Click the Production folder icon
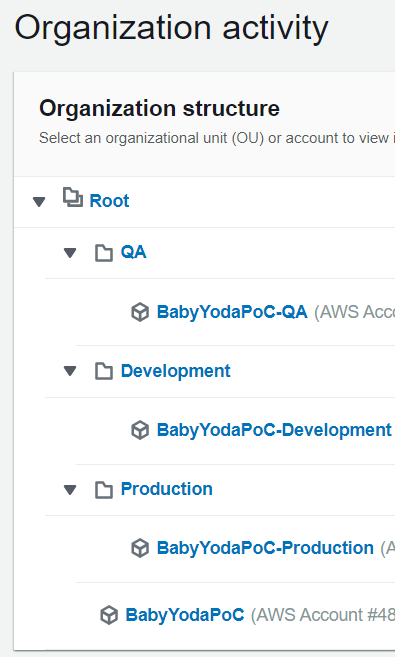Screen dimensions: 395x657 click(x=103, y=489)
